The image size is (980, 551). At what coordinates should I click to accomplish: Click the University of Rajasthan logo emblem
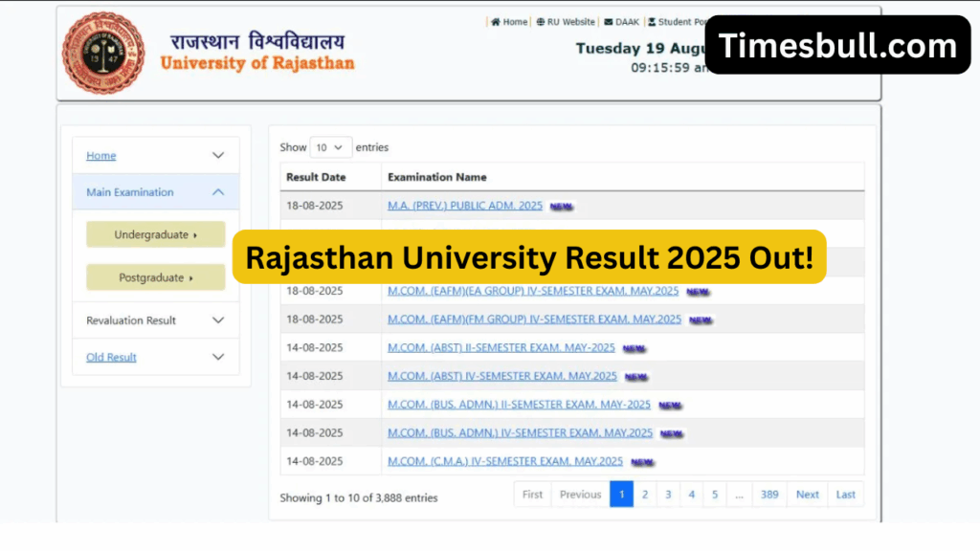click(x=103, y=53)
